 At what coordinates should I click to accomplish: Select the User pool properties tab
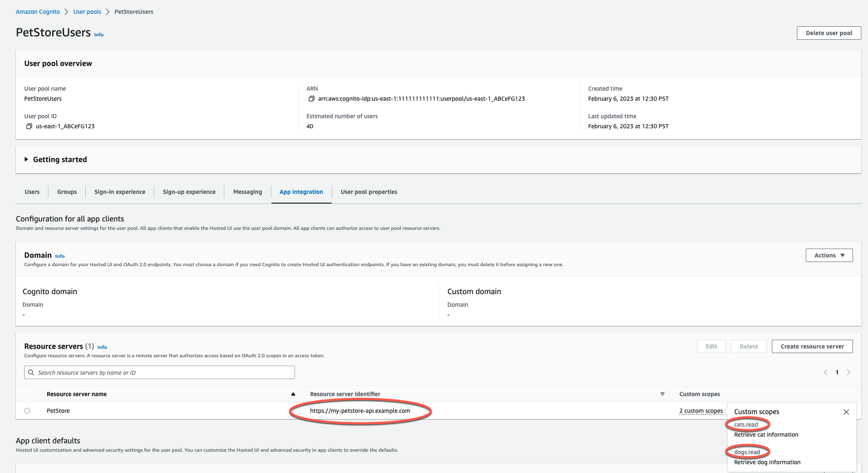click(x=368, y=192)
